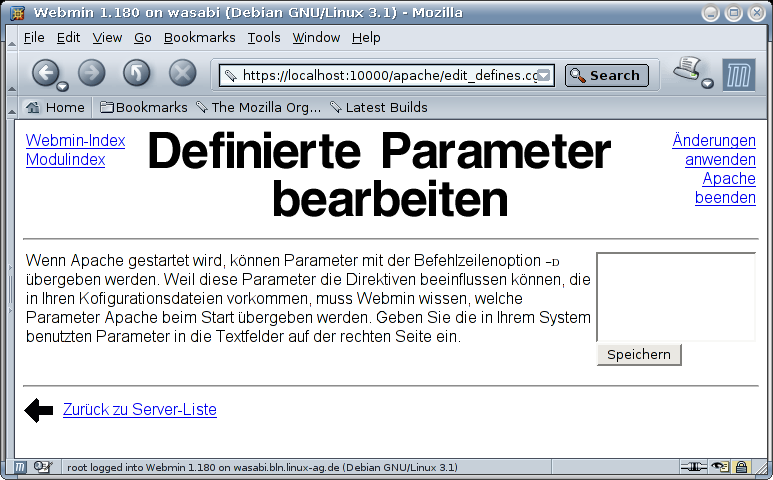Screen dimensions: 773x480
Task: Open the Help menu
Action: 366,38
